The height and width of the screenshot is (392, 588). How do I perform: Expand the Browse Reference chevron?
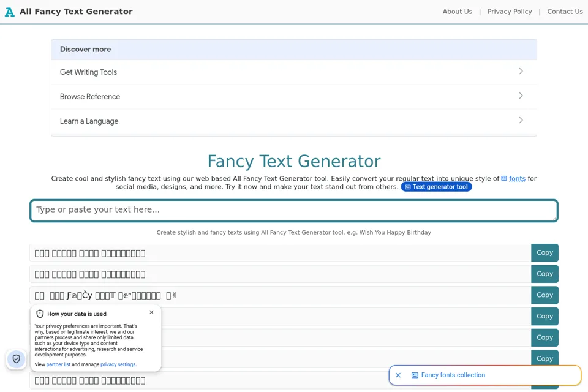coord(521,96)
